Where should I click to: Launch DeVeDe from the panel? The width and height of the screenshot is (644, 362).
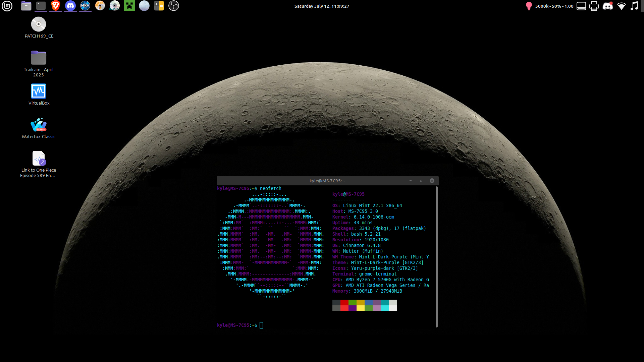tap(115, 6)
